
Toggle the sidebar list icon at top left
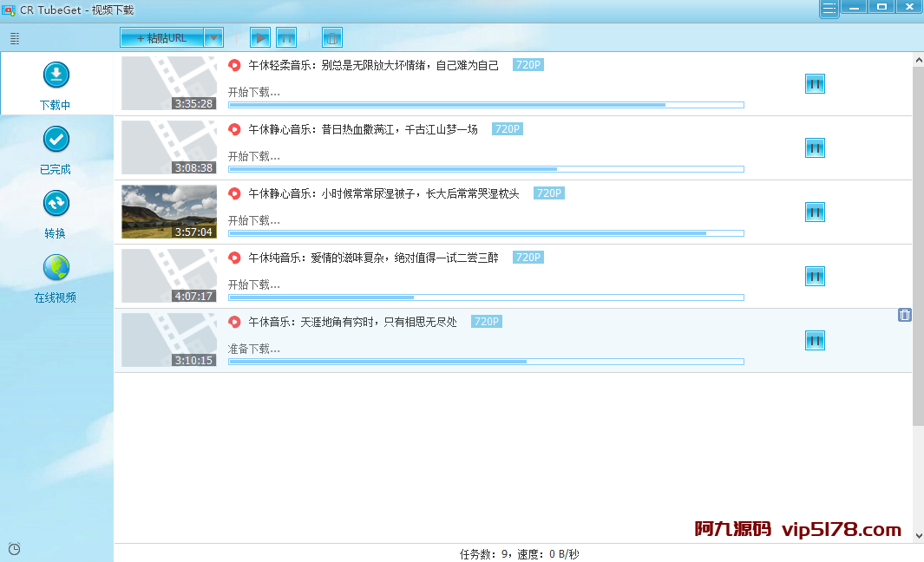point(15,39)
